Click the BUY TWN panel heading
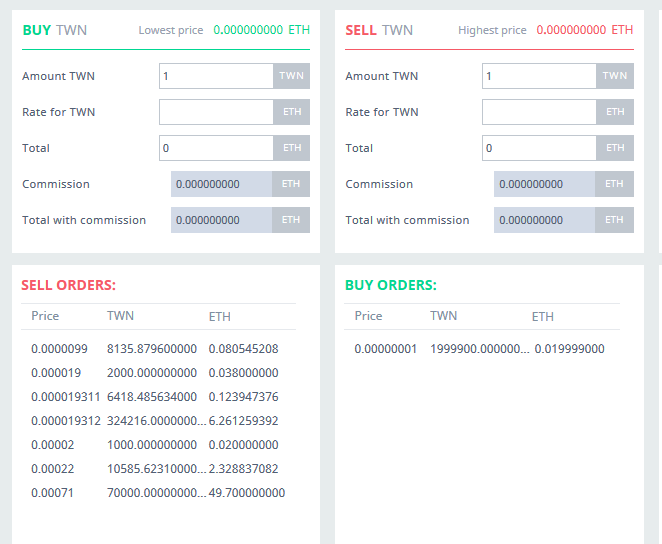This screenshot has width=662, height=544. tap(55, 30)
